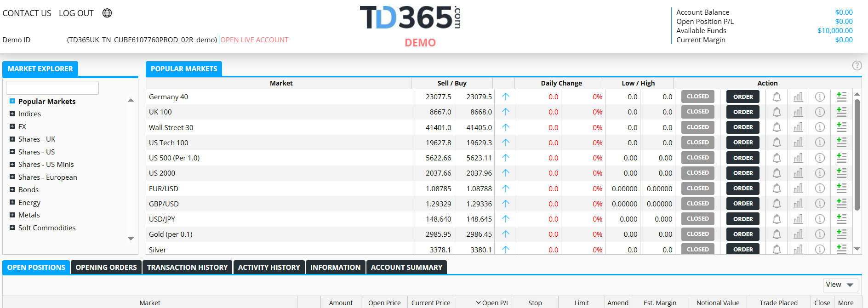Set alert bell for Gold (per 0.1)

[x=777, y=234]
